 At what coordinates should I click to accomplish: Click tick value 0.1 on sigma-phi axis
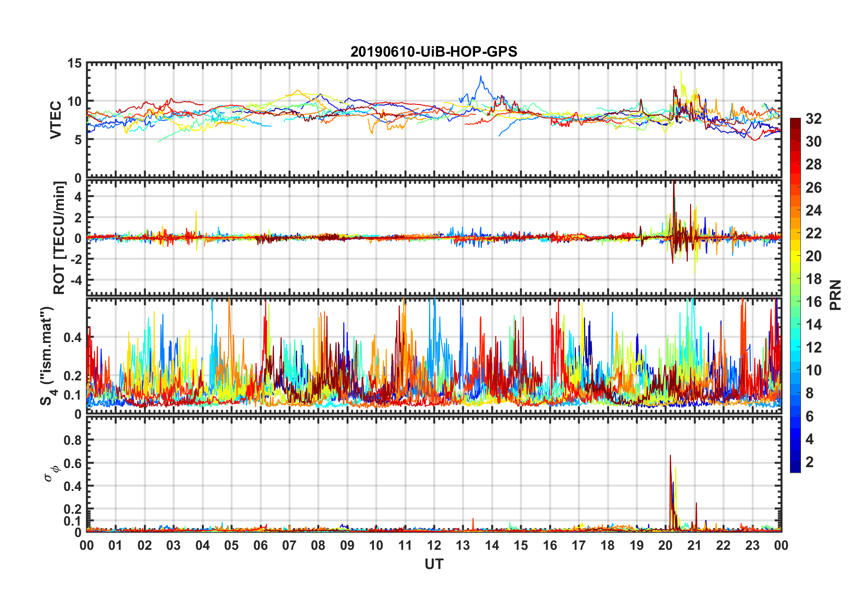pos(73,521)
